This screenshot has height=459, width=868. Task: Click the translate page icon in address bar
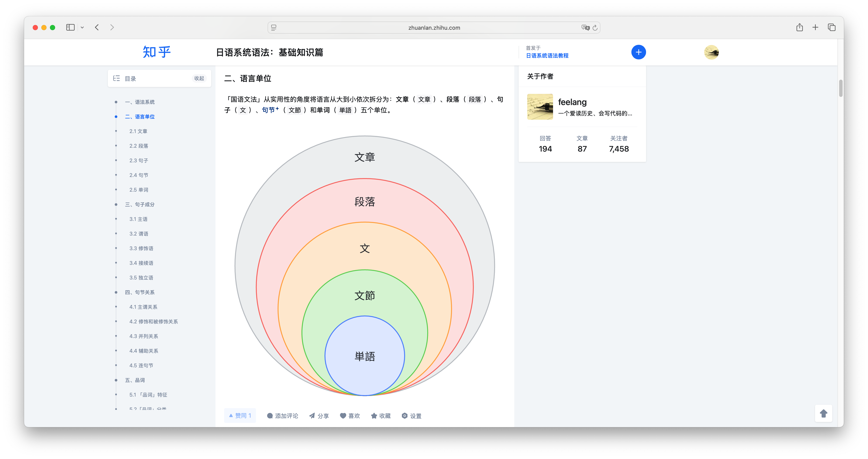(585, 28)
